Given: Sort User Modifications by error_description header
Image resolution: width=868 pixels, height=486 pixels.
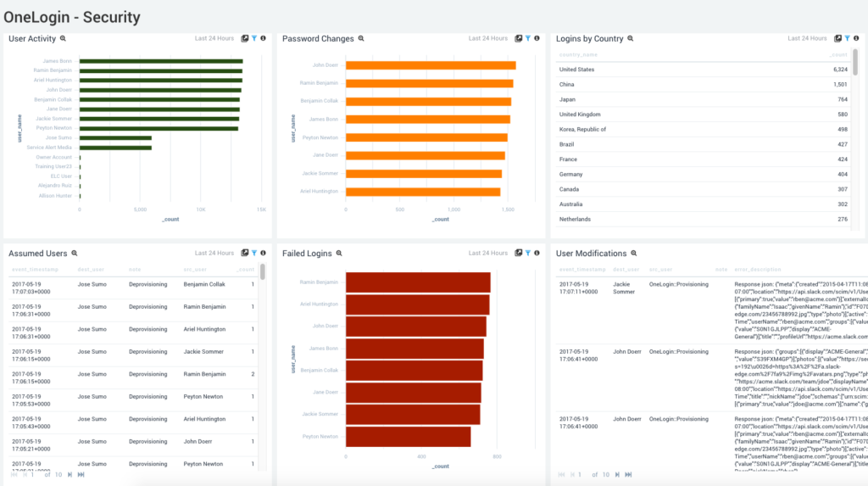Looking at the screenshot, I should coord(757,270).
